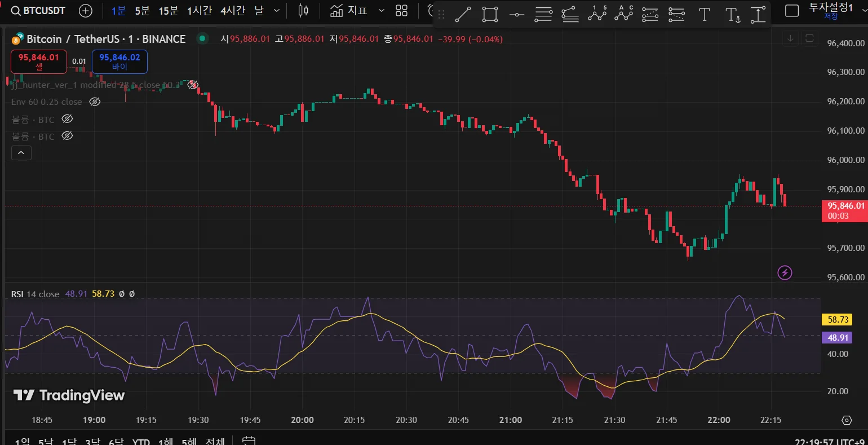Choose the Elliott wave 1-5 pattern tool

pyautogui.click(x=597, y=14)
